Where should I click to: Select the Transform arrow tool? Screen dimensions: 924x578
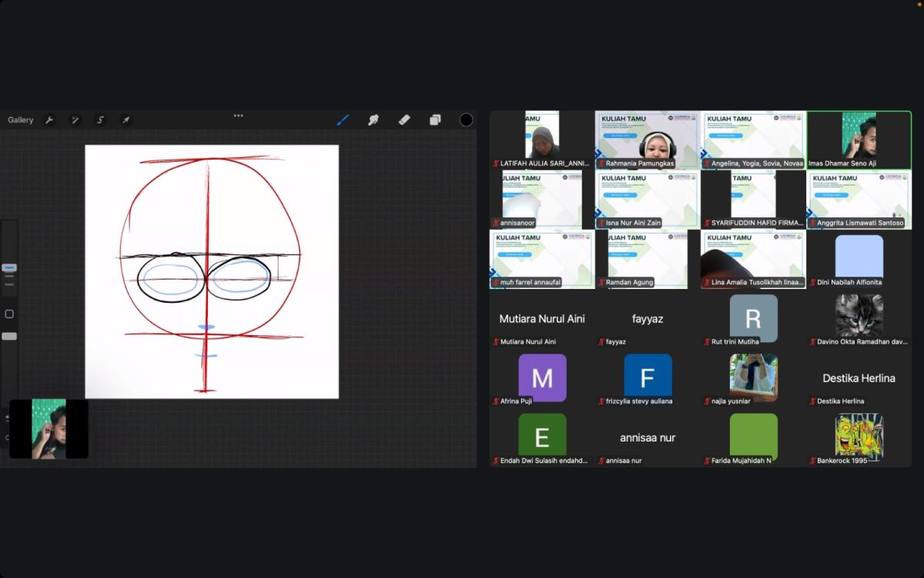click(126, 120)
